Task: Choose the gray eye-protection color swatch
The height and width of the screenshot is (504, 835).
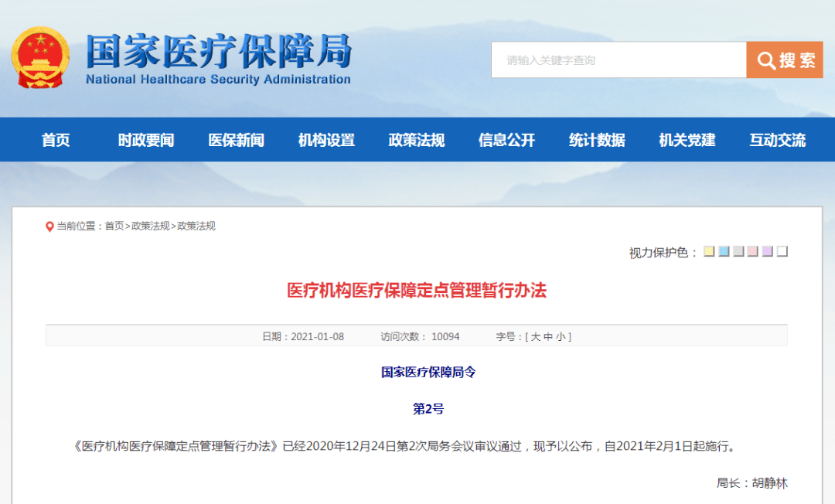Action: pyautogui.click(x=738, y=251)
